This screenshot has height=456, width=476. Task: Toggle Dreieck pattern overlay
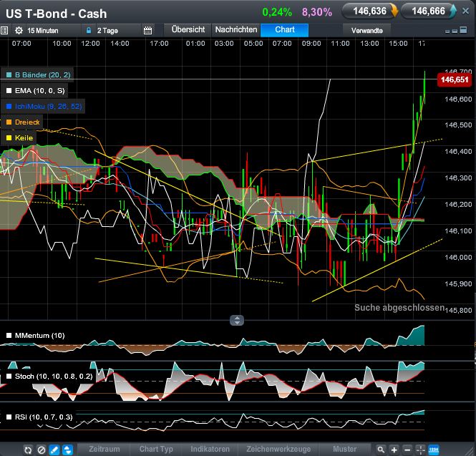click(9, 122)
